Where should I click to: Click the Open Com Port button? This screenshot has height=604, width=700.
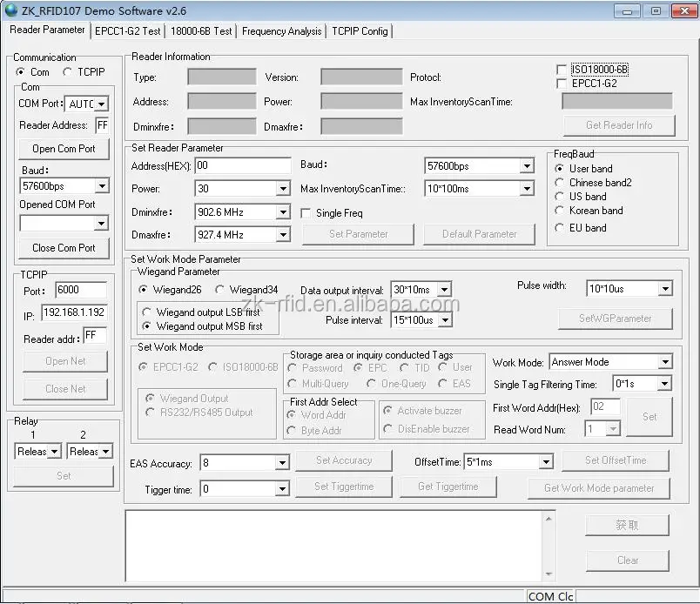pyautogui.click(x=64, y=149)
